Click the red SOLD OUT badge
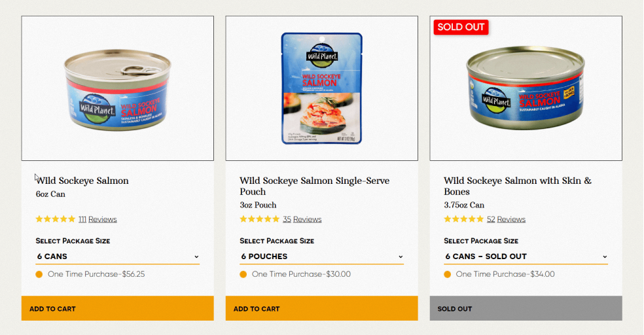 coord(461,27)
